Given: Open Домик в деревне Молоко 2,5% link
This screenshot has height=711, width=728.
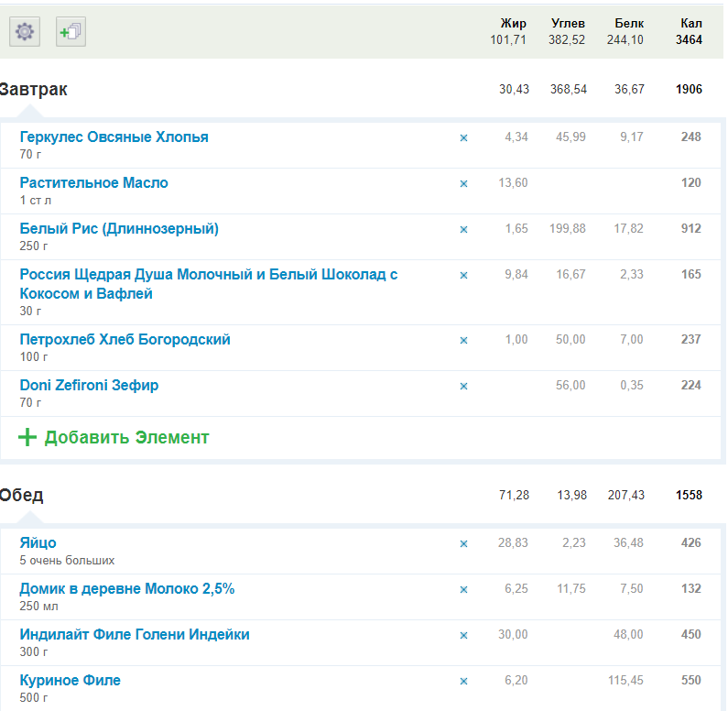Looking at the screenshot, I should [x=126, y=589].
